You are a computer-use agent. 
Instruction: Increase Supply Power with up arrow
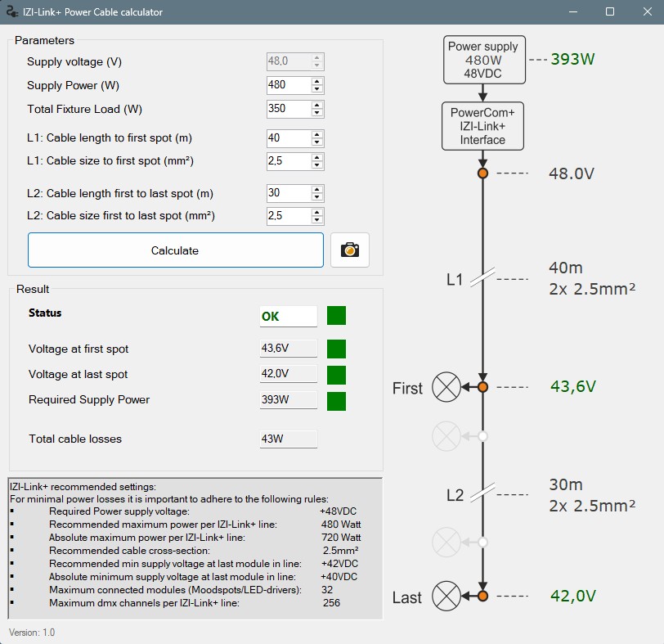[317, 82]
